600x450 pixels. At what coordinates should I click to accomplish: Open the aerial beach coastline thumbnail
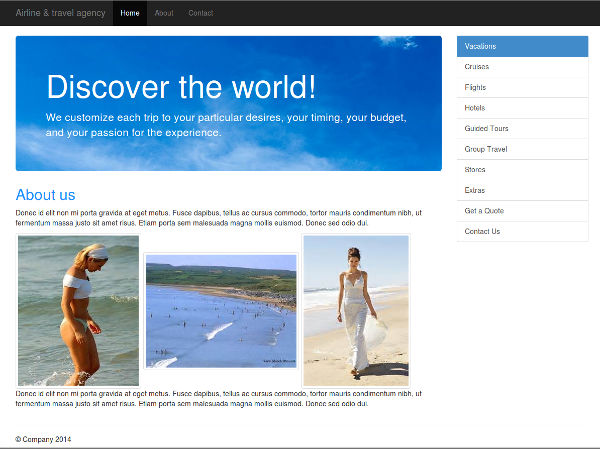click(221, 311)
